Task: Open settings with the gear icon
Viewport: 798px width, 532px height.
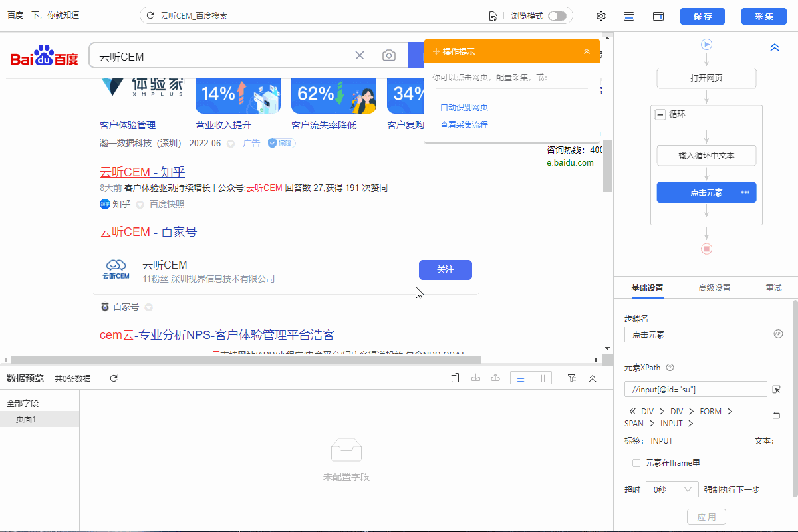Action: click(601, 16)
